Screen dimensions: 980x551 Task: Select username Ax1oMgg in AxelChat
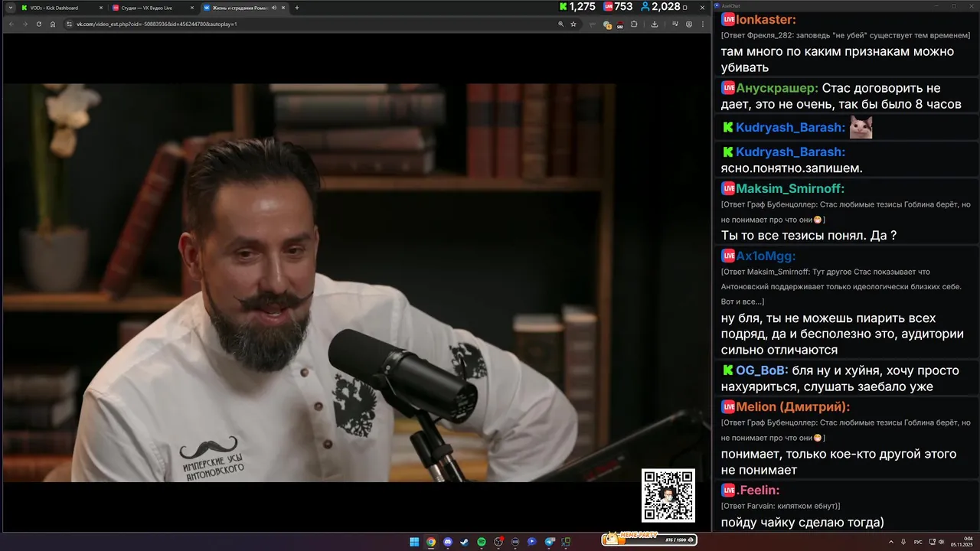(766, 256)
